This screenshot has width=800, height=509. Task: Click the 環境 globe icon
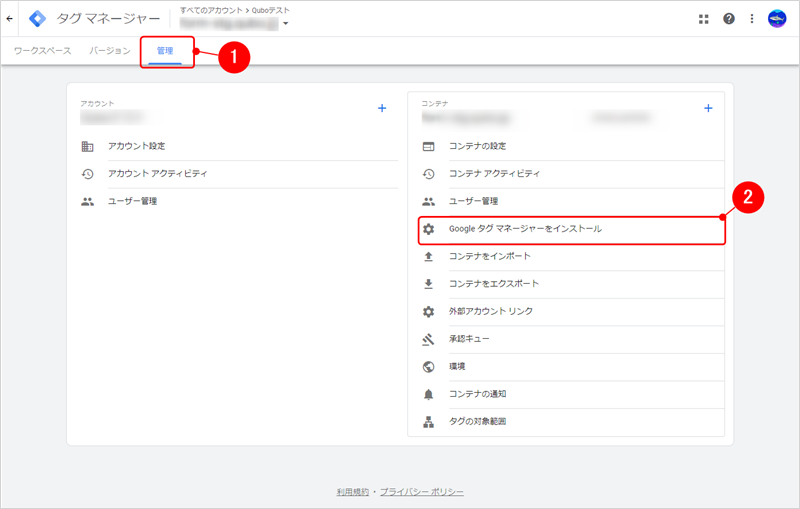[x=428, y=367]
